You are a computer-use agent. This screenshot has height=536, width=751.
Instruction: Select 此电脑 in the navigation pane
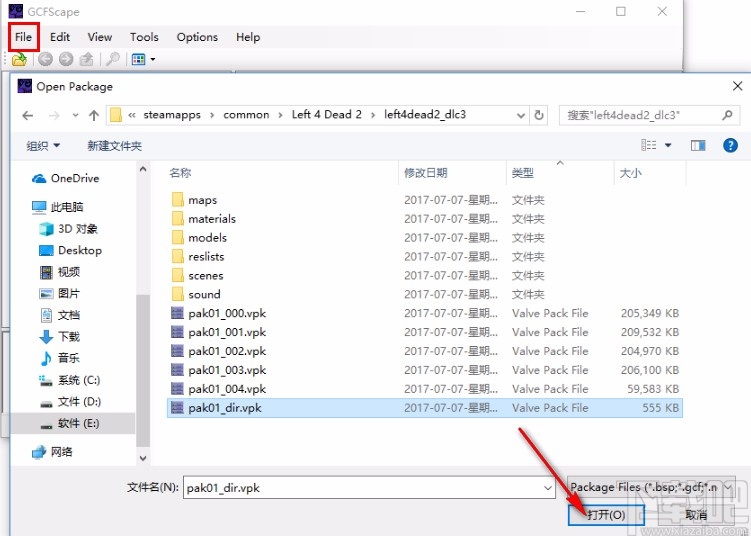point(57,207)
